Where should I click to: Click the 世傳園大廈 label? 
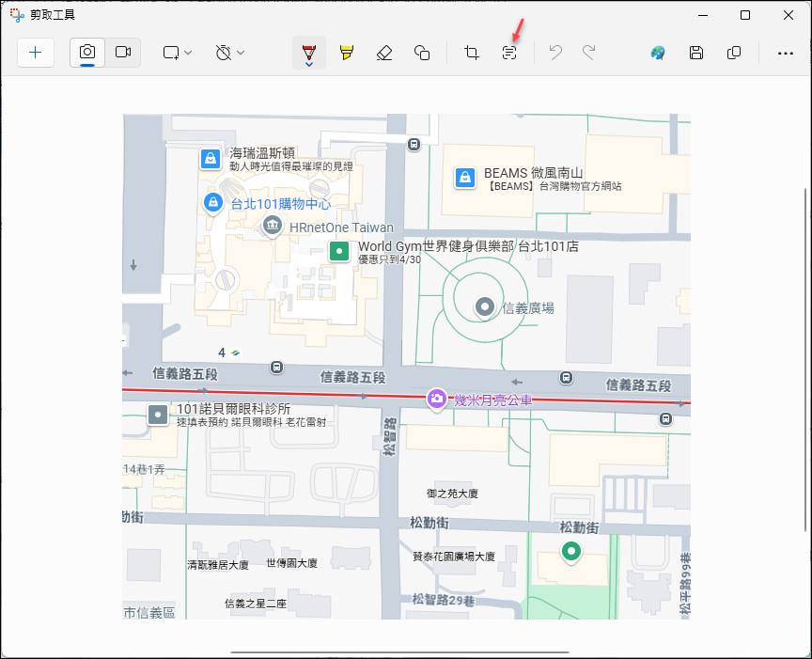(x=291, y=563)
